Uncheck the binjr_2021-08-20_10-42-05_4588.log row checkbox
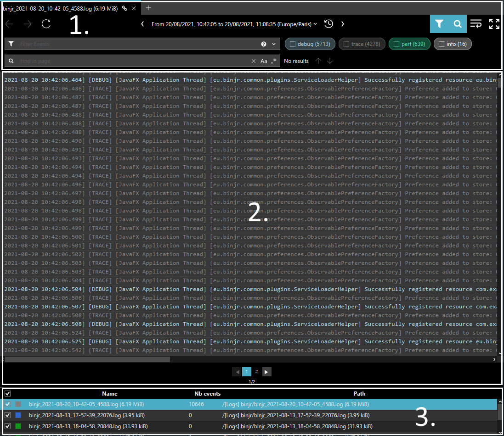504x436 pixels. (8, 404)
